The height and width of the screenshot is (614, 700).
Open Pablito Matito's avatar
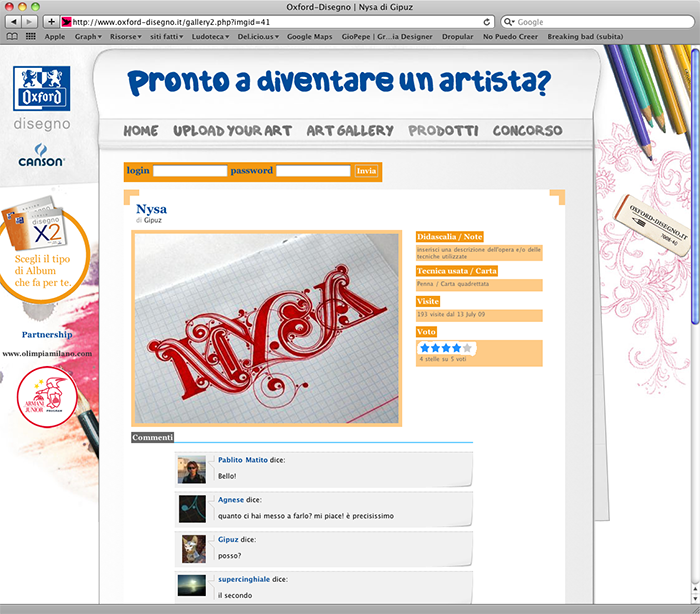(192, 469)
